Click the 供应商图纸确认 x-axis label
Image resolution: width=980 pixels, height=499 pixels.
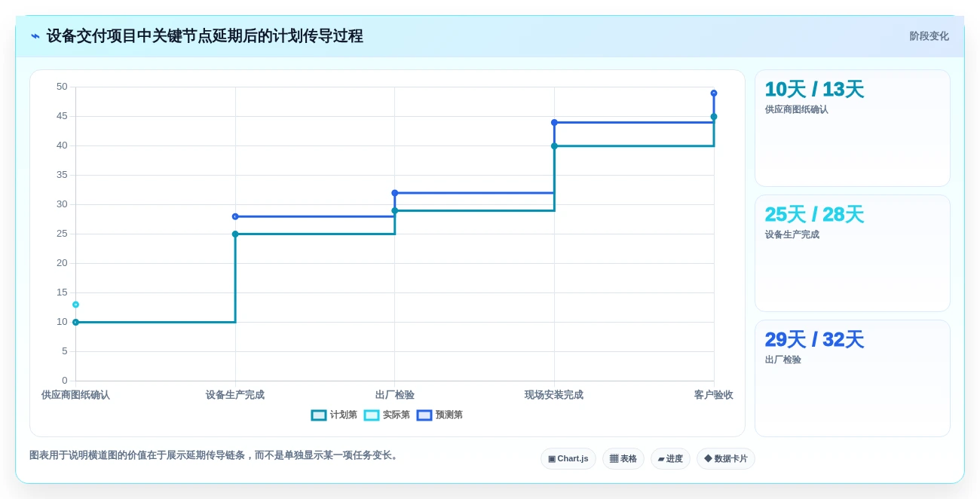75,395
